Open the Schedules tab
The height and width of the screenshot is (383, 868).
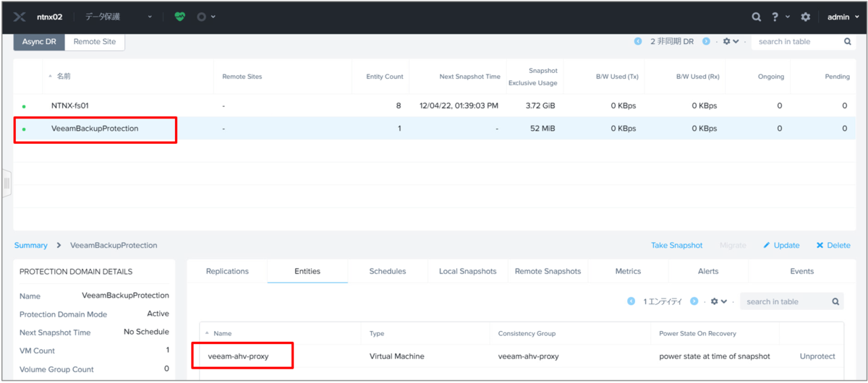click(x=388, y=271)
